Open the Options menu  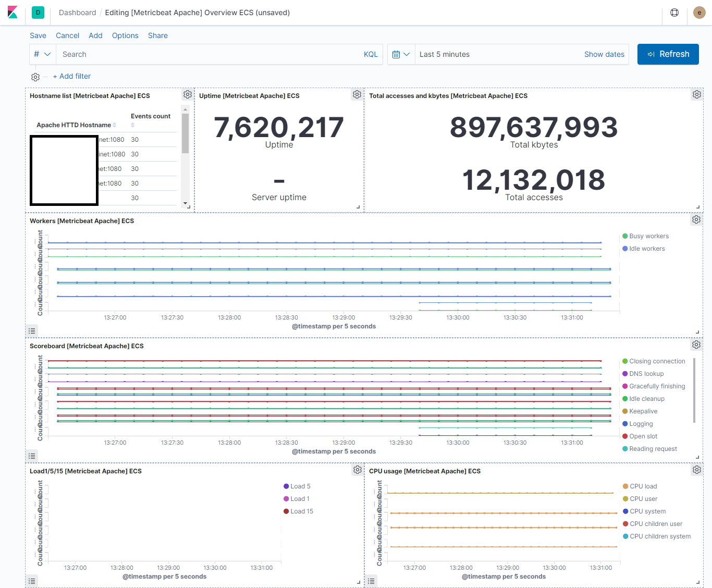click(x=125, y=35)
